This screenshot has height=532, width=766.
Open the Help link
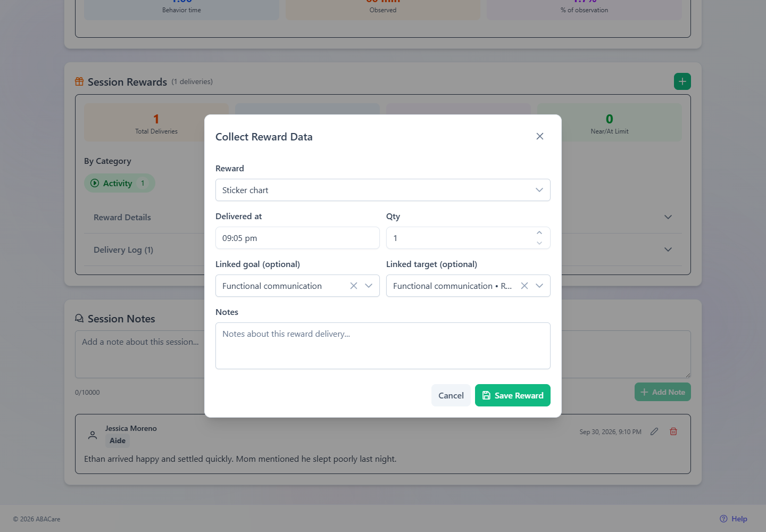point(734,519)
